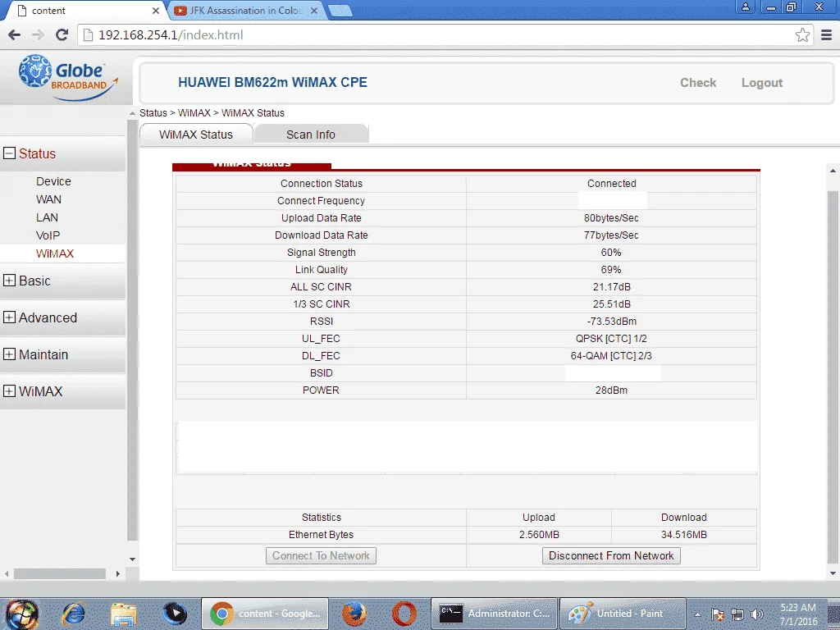Click the Logout link
Viewport: 840px width, 630px height.
[762, 83]
